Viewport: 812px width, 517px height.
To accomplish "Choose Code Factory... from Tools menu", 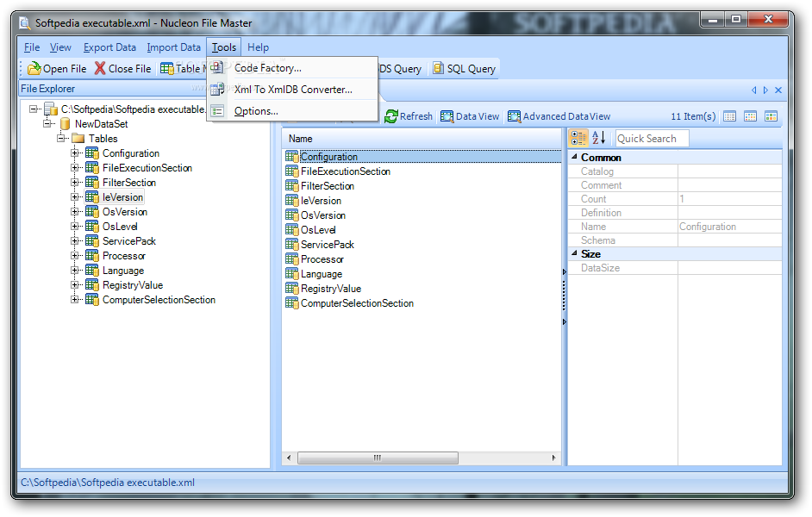I will (292, 68).
